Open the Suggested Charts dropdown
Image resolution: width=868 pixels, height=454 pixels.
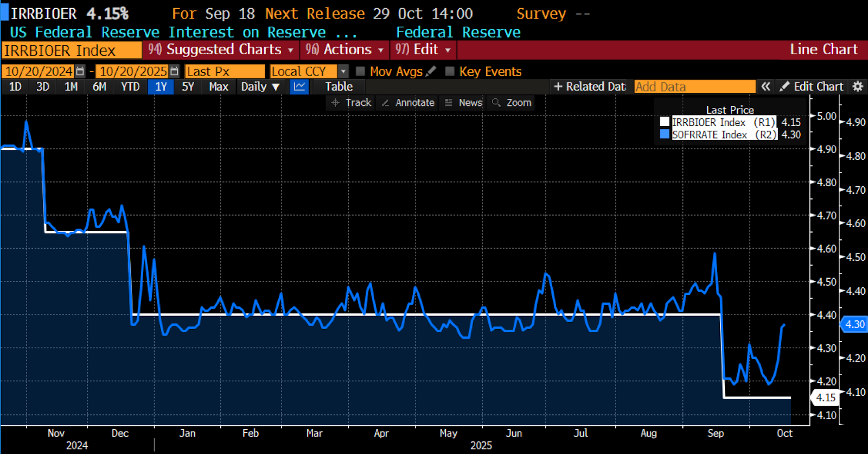222,50
